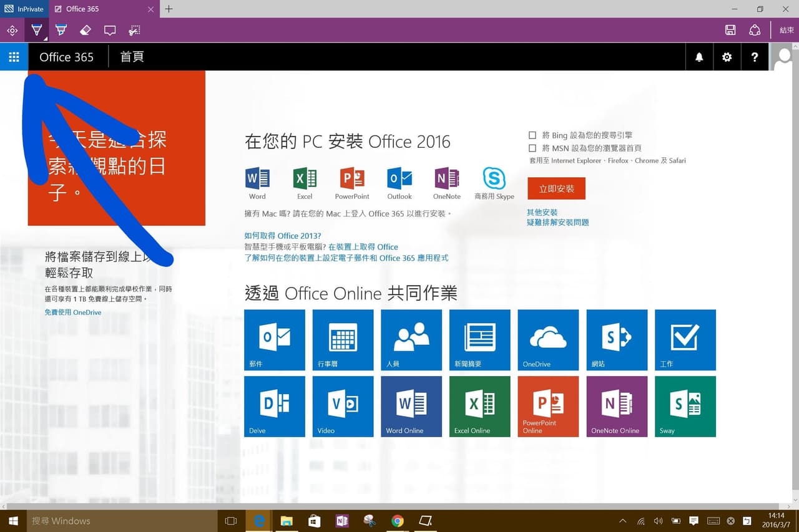799x532 pixels.
Task: Share the web note
Action: pos(755,30)
